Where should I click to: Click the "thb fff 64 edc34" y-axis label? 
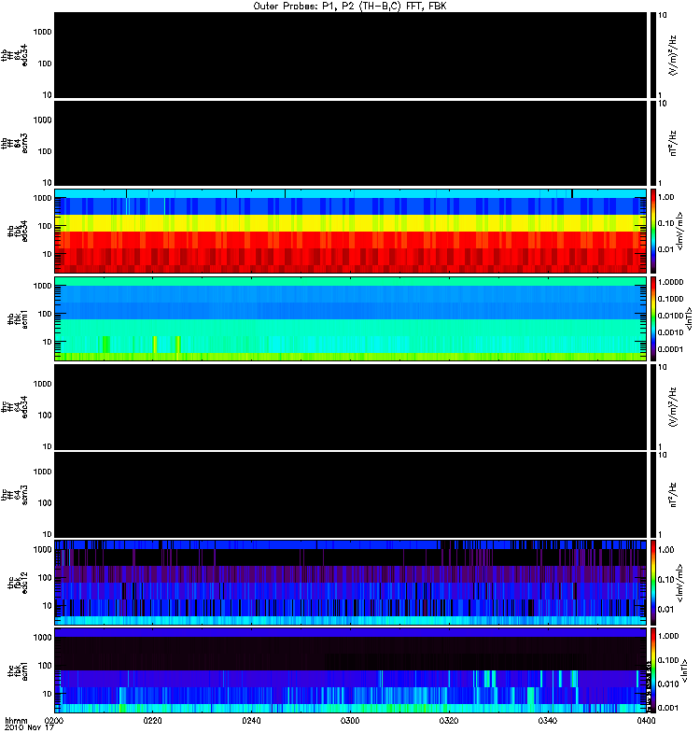coord(14,55)
